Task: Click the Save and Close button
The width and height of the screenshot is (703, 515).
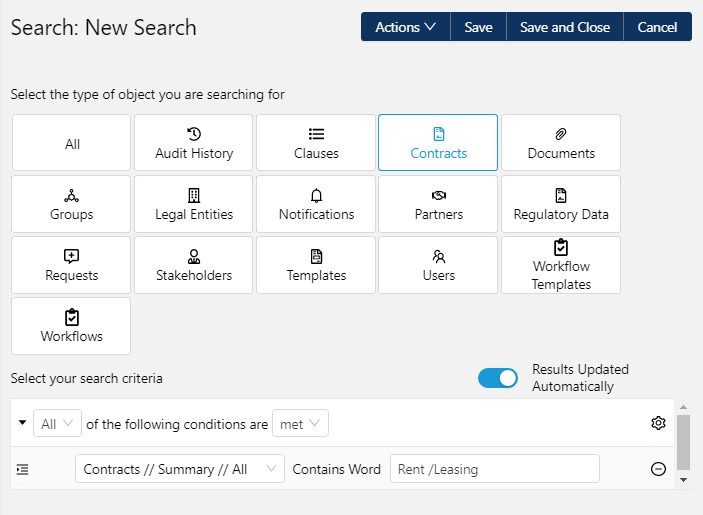Action: 565,27
